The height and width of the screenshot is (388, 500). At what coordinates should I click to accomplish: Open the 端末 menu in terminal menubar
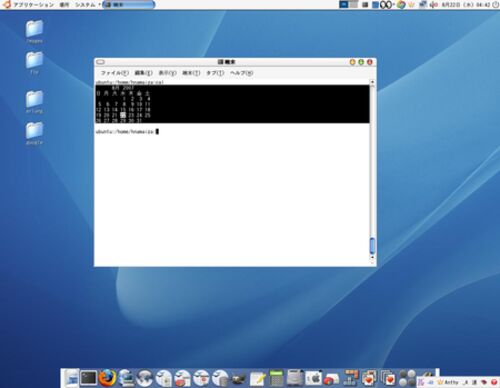click(x=191, y=73)
